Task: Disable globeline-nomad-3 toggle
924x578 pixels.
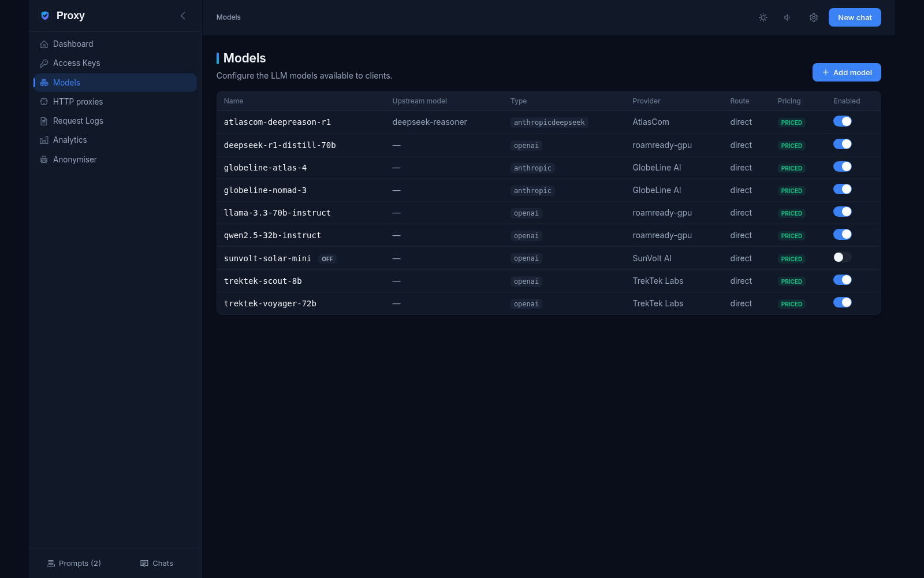Action: click(843, 189)
